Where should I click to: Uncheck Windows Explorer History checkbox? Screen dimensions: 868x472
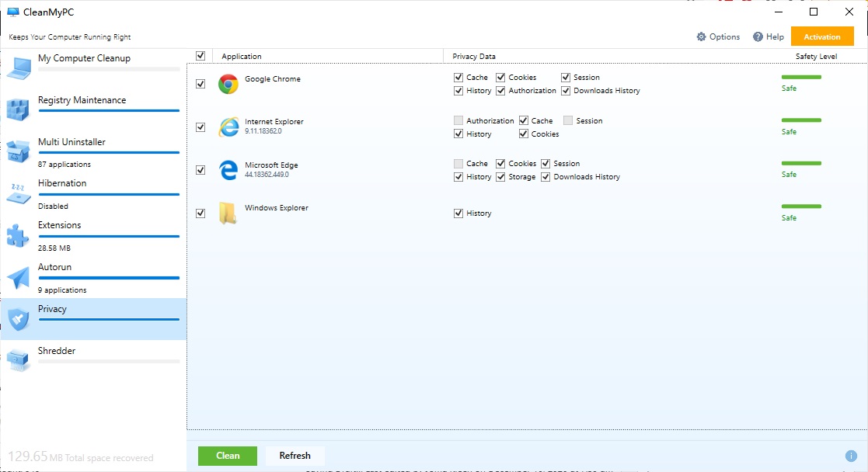click(x=458, y=213)
